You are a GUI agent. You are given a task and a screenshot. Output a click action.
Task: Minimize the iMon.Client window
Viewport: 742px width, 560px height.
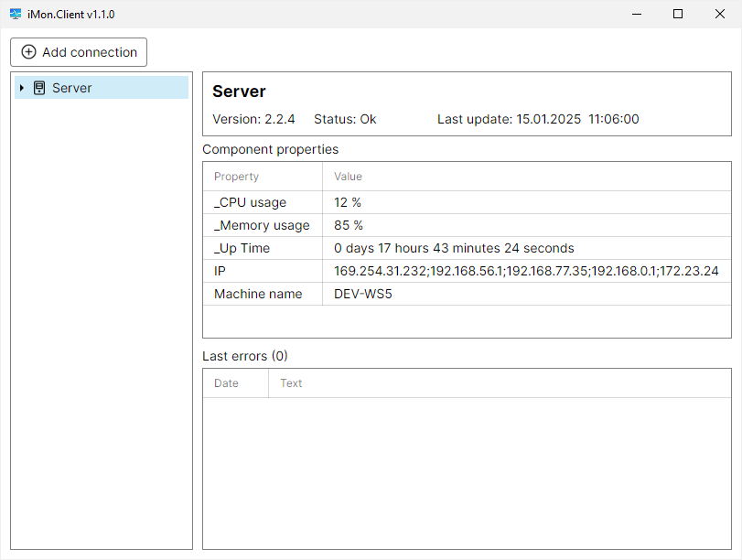[636, 14]
